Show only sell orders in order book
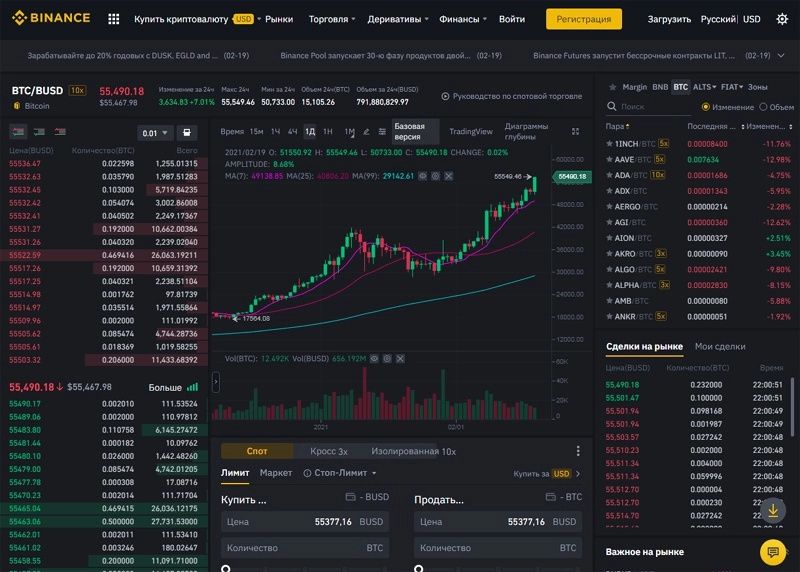 pyautogui.click(x=61, y=131)
